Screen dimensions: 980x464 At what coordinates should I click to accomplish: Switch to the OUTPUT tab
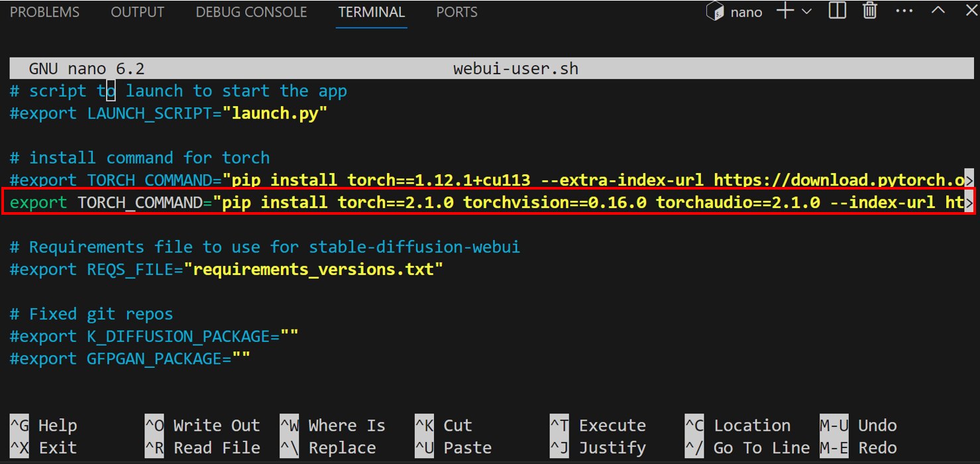(x=137, y=11)
